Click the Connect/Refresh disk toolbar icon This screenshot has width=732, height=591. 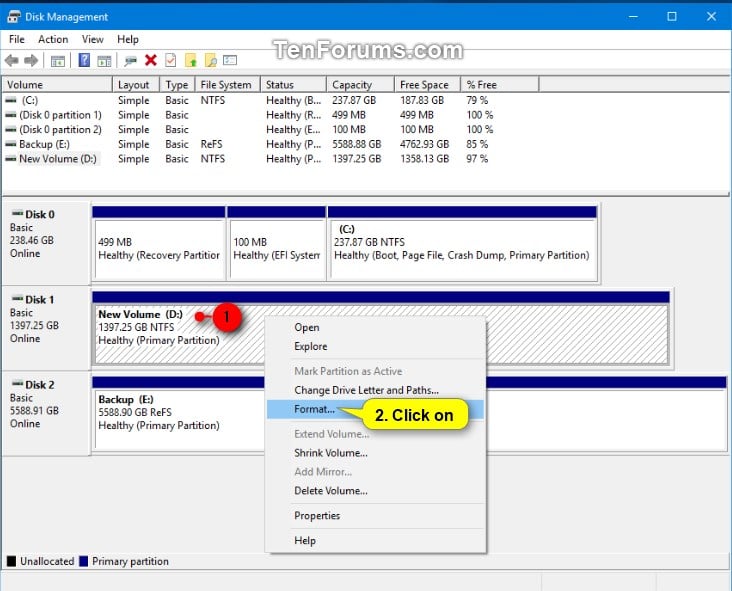coord(131,61)
